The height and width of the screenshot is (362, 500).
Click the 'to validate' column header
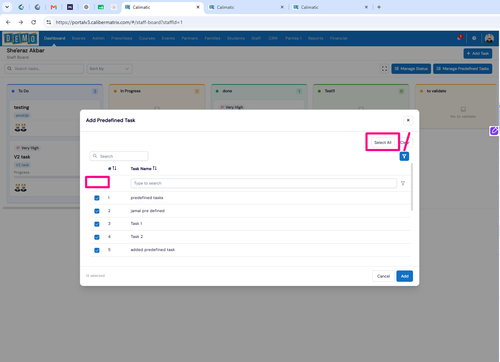456,91
